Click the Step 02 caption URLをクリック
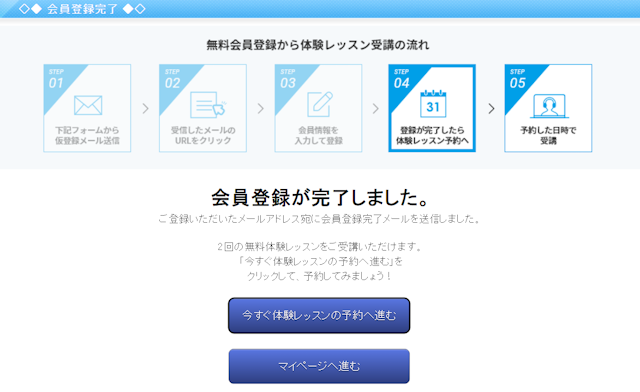Viewport: 640px width, 392px height. [203, 141]
